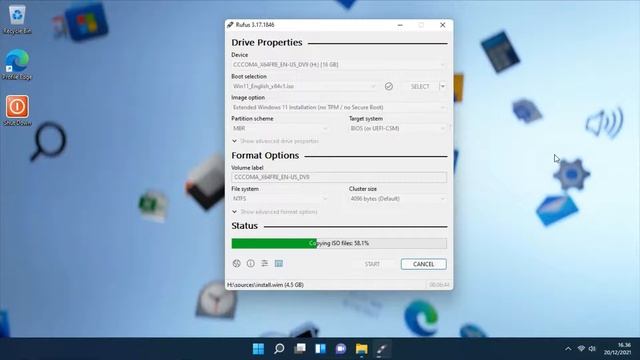Click the START button
Screen dimensions: 640x360
coord(372,264)
